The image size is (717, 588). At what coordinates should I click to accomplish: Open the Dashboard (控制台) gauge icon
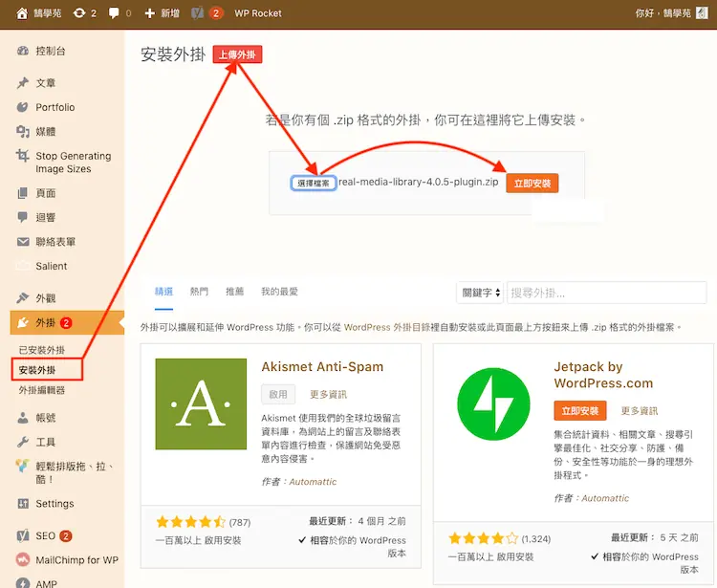click(23, 51)
